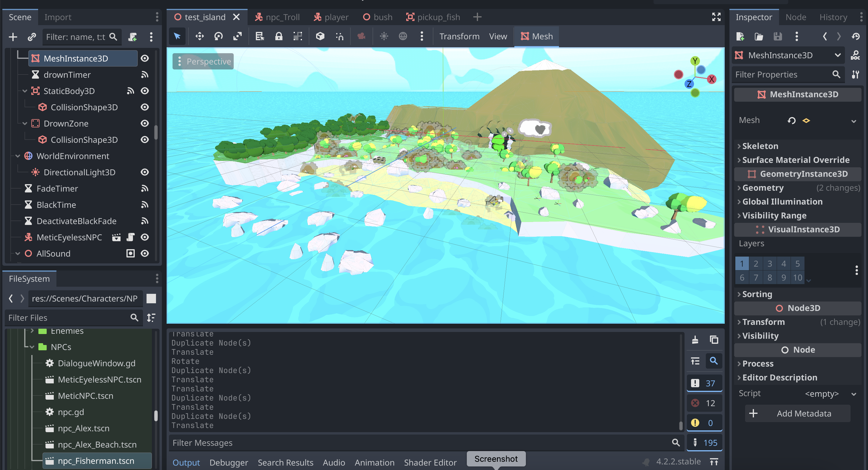This screenshot has height=470, width=868.
Task: Toggle split mode square in FileSystem
Action: coord(151,298)
